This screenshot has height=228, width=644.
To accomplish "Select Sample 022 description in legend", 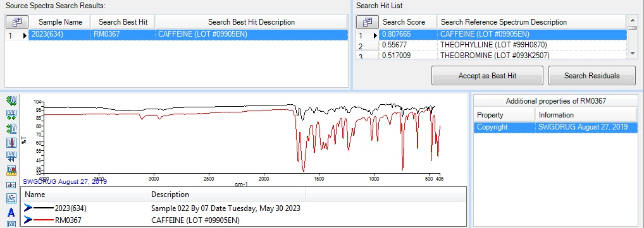I will coord(225,208).
